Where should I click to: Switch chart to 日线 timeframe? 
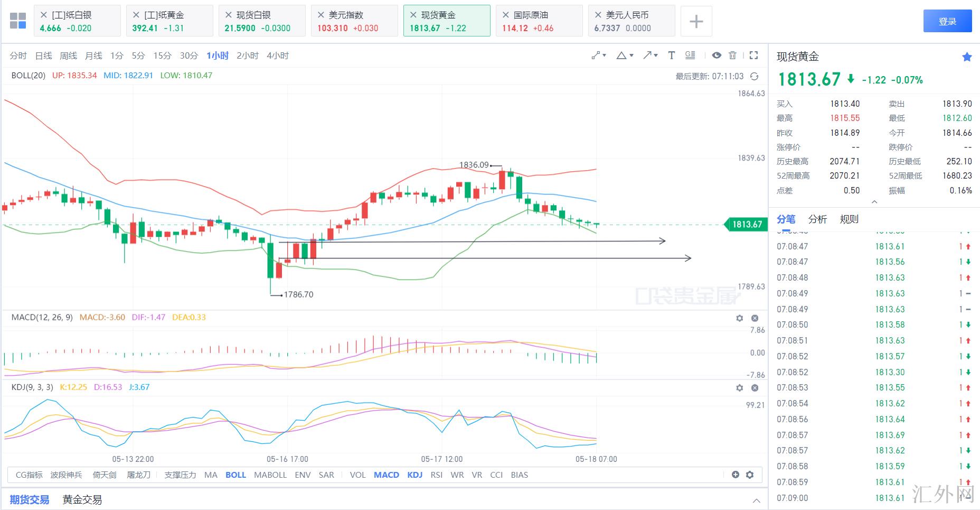pos(43,55)
